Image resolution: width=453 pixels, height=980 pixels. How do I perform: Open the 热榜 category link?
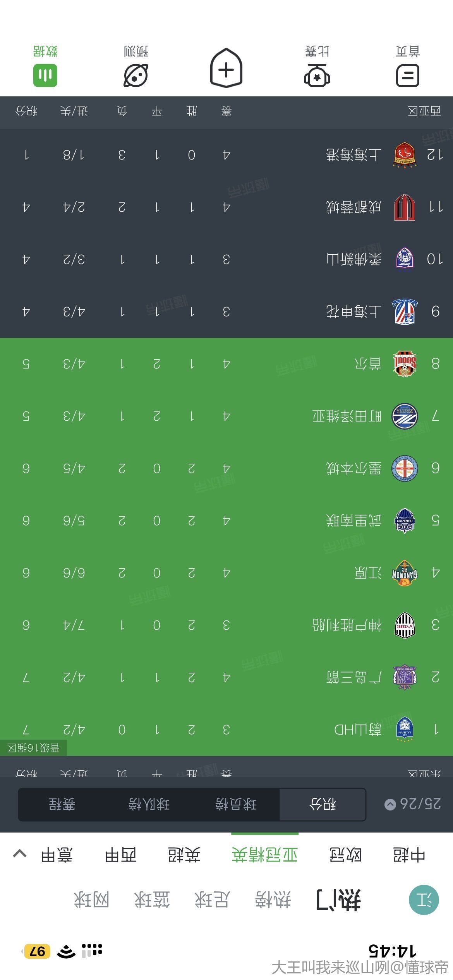[273, 900]
